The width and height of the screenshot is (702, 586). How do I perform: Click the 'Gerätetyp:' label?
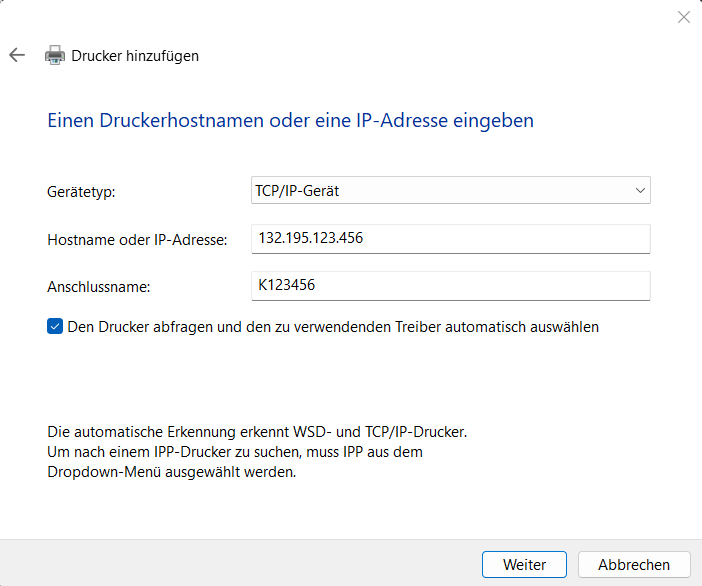[x=82, y=191]
